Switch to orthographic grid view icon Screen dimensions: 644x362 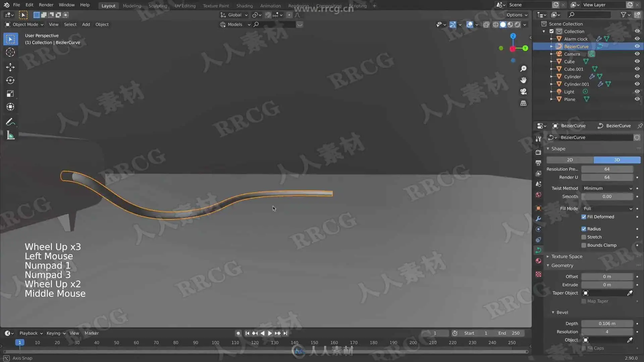click(x=523, y=103)
